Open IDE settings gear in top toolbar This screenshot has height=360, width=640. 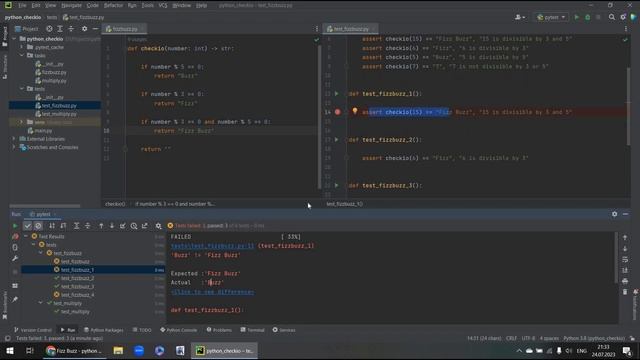click(x=623, y=17)
